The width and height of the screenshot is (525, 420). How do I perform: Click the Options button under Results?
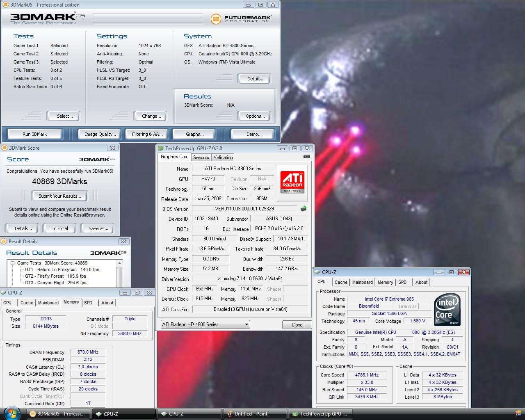[255, 116]
